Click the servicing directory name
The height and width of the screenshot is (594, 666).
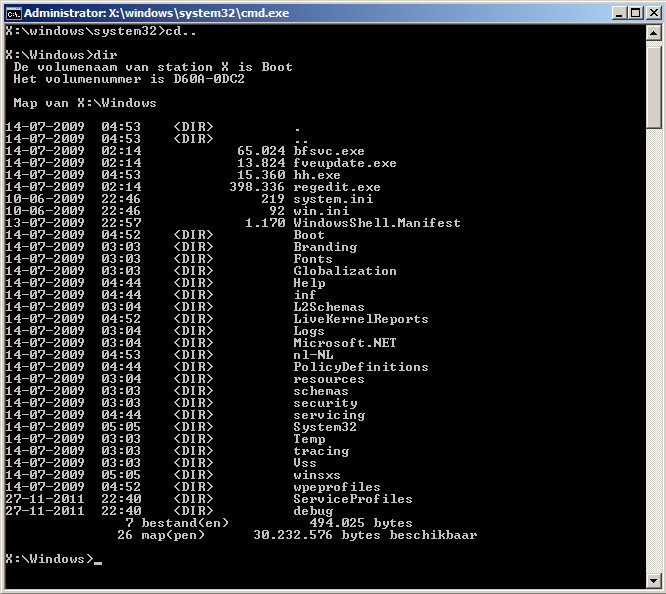click(329, 415)
